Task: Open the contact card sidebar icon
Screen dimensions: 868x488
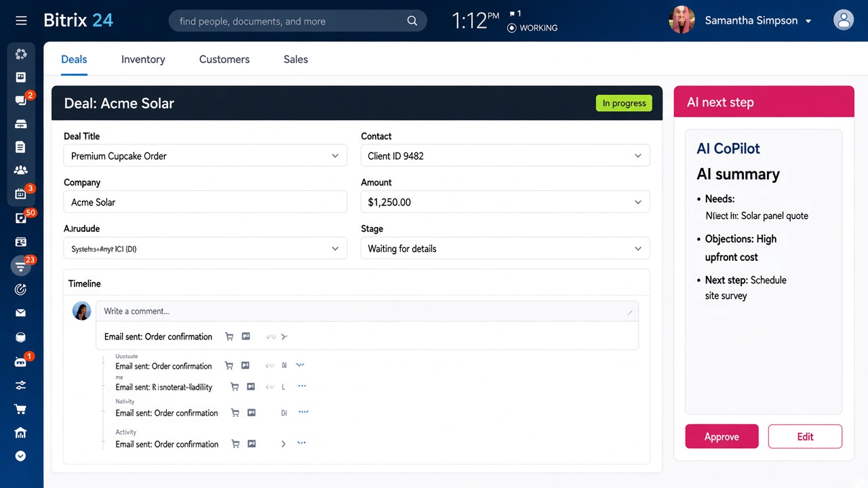Action: tap(21, 242)
